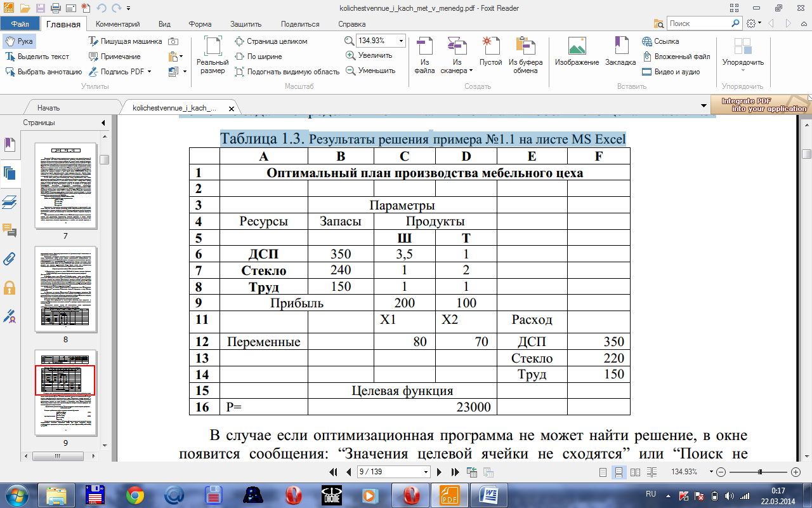
Task: Open status bar zoom level dropdown
Action: [x=712, y=472]
